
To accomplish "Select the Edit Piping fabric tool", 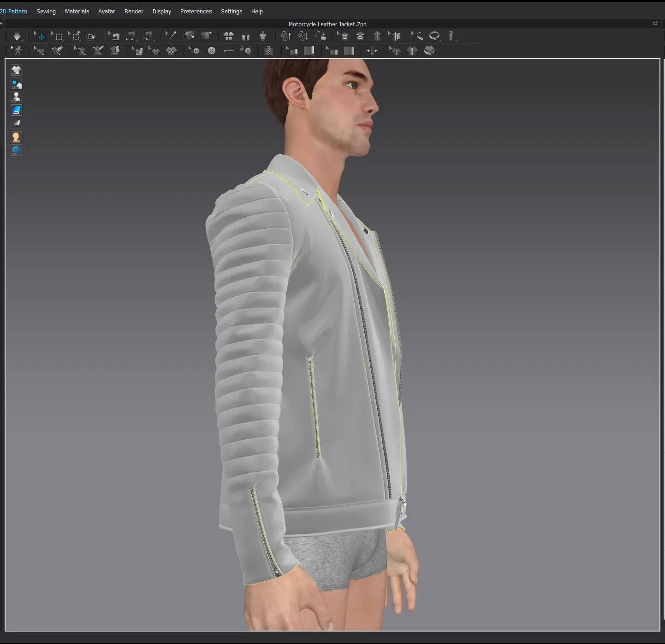I will click(332, 51).
